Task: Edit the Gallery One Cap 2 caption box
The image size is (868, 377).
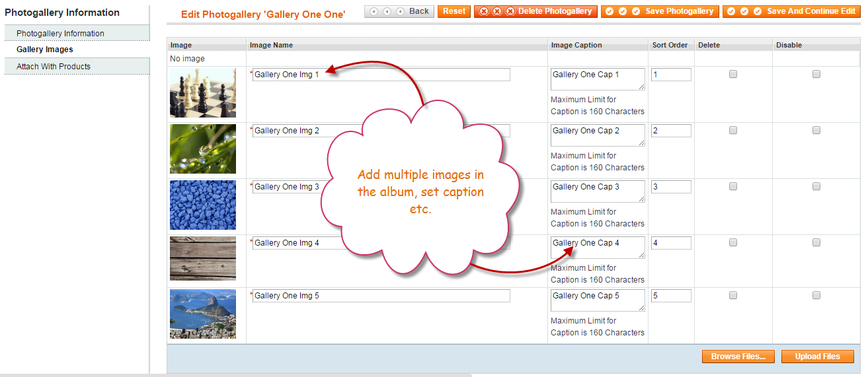Action: pos(598,135)
